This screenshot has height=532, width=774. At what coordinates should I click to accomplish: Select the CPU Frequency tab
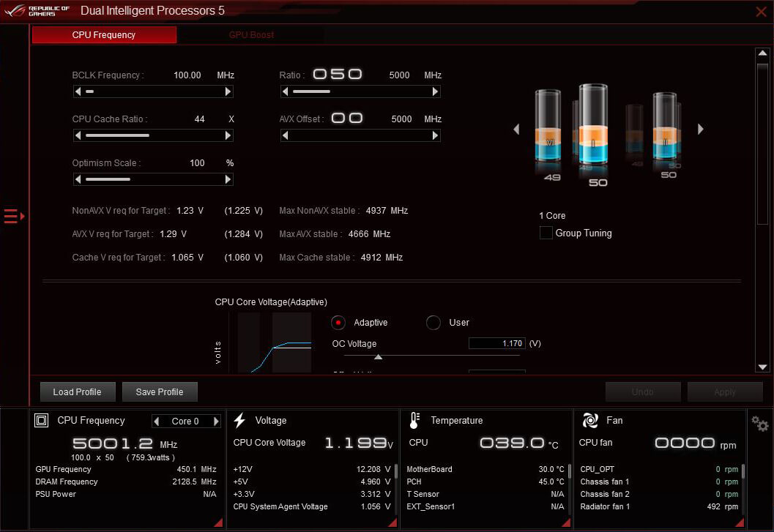pyautogui.click(x=104, y=35)
